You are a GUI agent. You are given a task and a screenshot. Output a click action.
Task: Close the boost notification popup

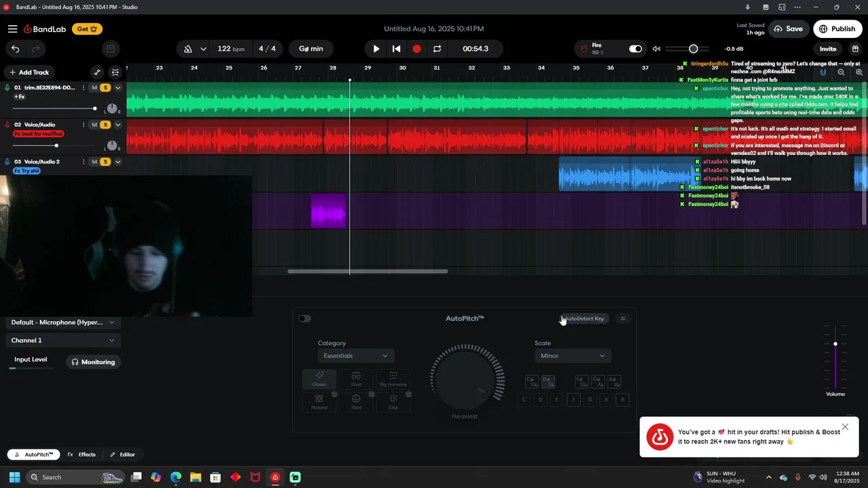pos(845,427)
